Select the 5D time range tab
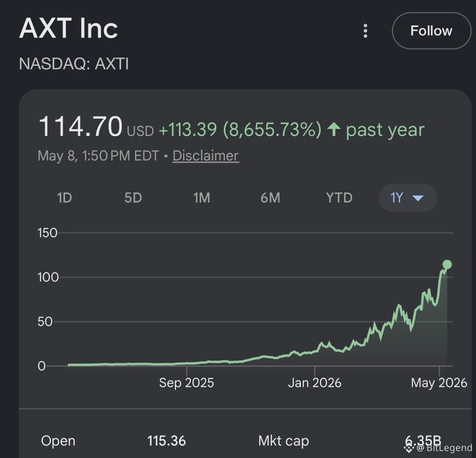The image size is (476, 458). [133, 198]
